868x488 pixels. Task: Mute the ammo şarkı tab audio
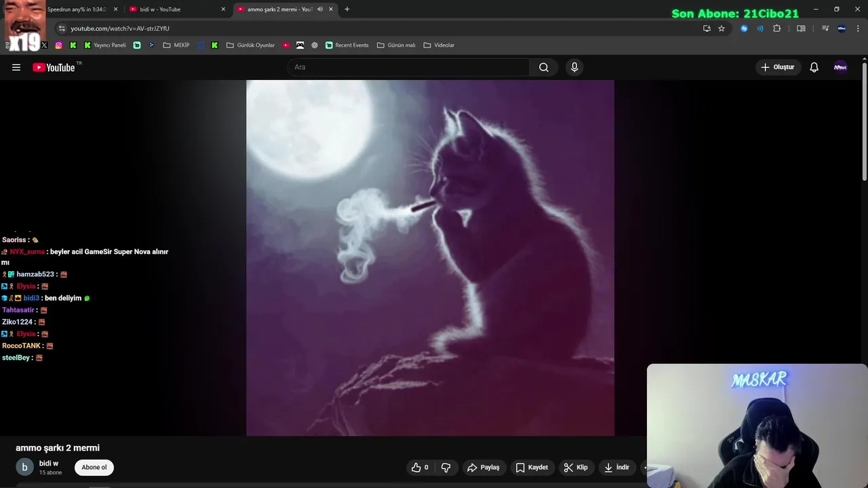320,9
